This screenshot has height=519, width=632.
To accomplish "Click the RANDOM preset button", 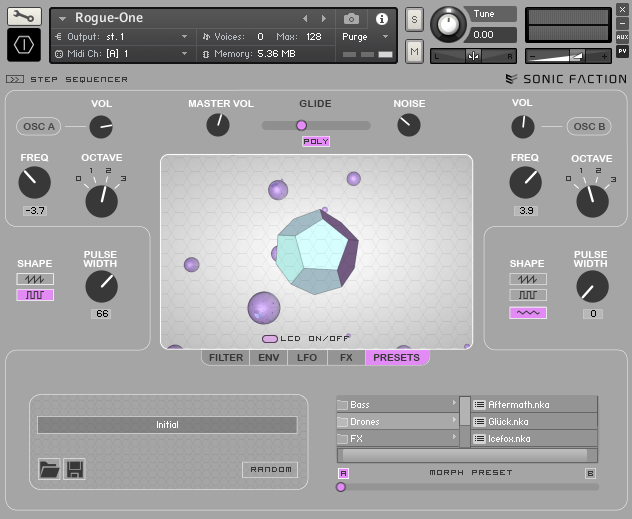I will pyautogui.click(x=270, y=469).
